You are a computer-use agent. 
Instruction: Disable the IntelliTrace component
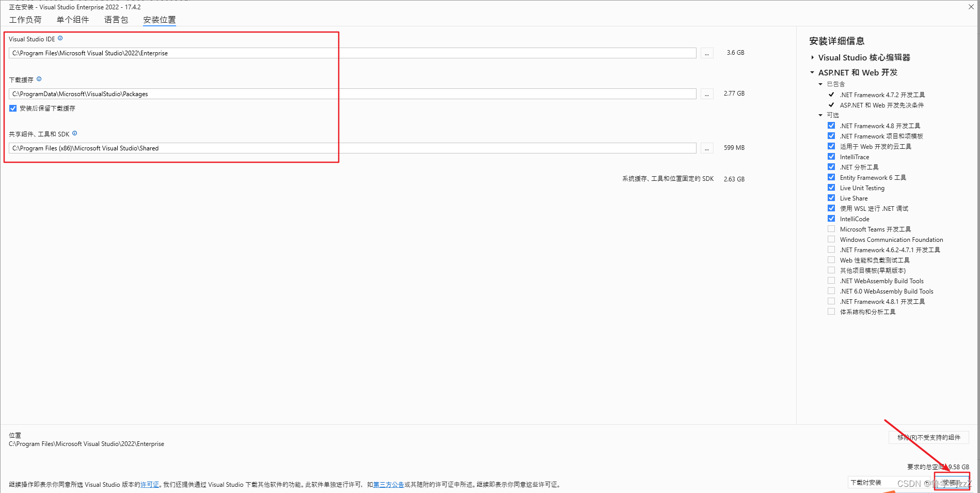831,157
